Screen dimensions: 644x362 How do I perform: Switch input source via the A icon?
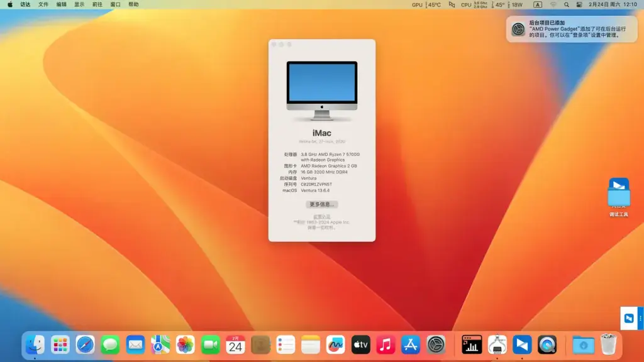tap(538, 4)
